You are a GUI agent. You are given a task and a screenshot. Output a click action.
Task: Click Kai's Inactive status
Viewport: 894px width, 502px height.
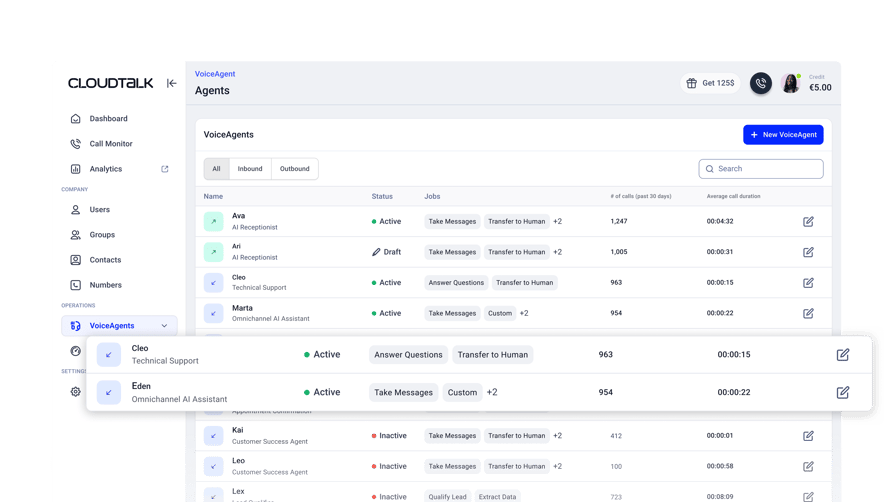[x=389, y=436]
